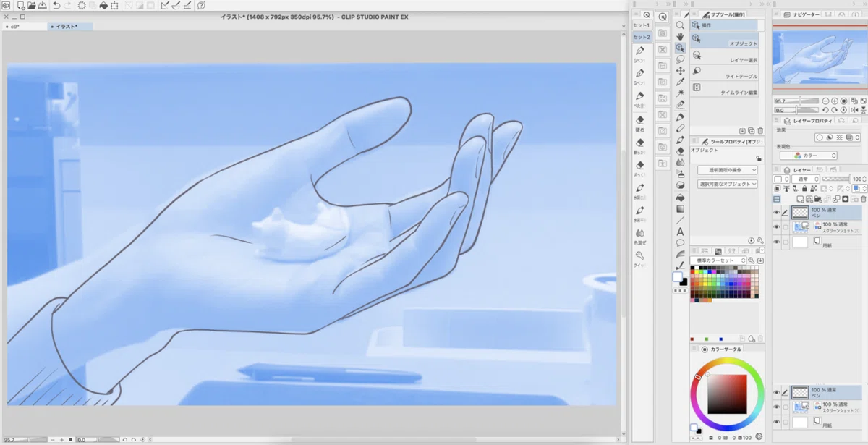Click the wrench icon beside 標準カラーセット
The height and width of the screenshot is (445, 868).
pyautogui.click(x=751, y=260)
